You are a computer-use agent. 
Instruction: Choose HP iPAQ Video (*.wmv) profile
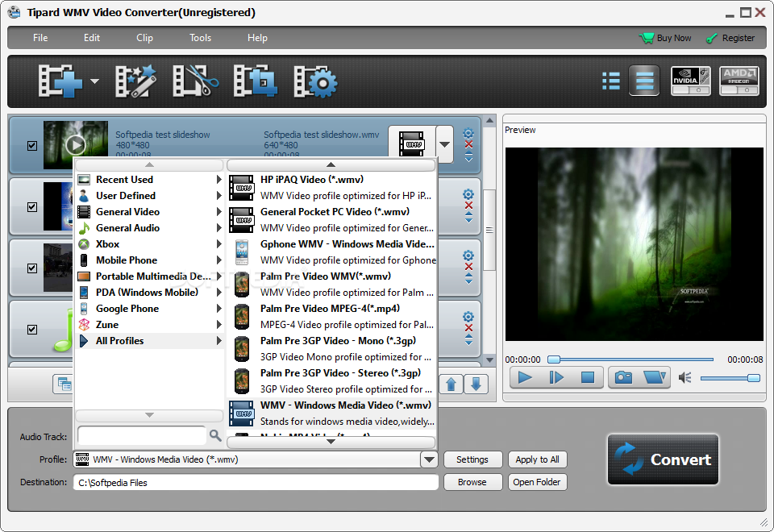[331, 188]
